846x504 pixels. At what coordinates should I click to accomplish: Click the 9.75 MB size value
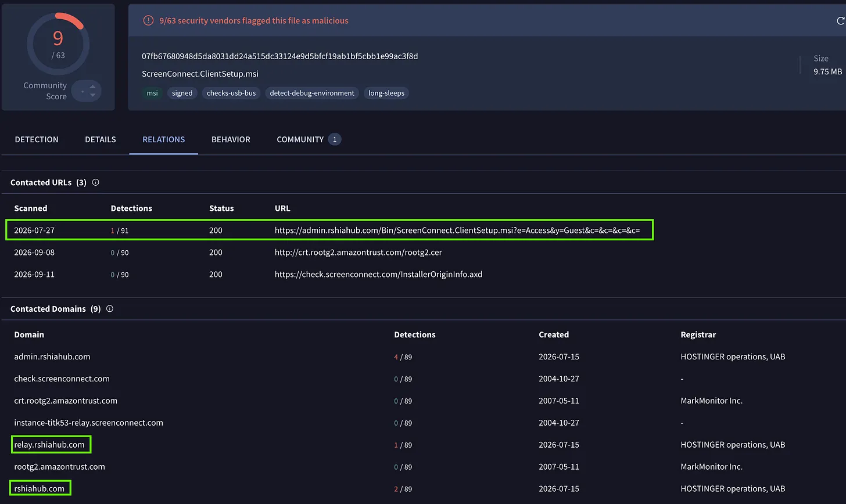click(828, 71)
